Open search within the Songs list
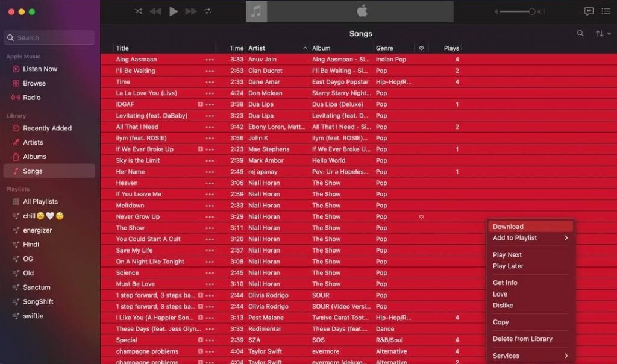 (580, 33)
